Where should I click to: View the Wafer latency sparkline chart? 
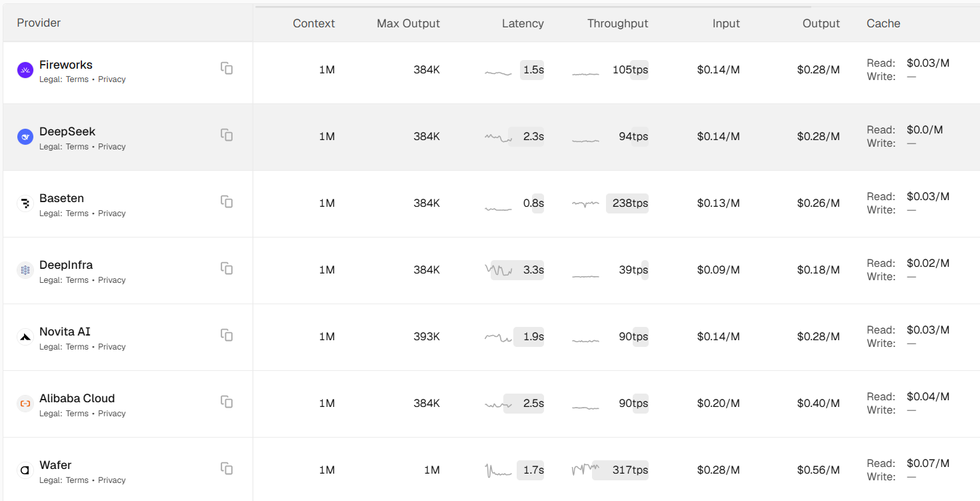[499, 470]
